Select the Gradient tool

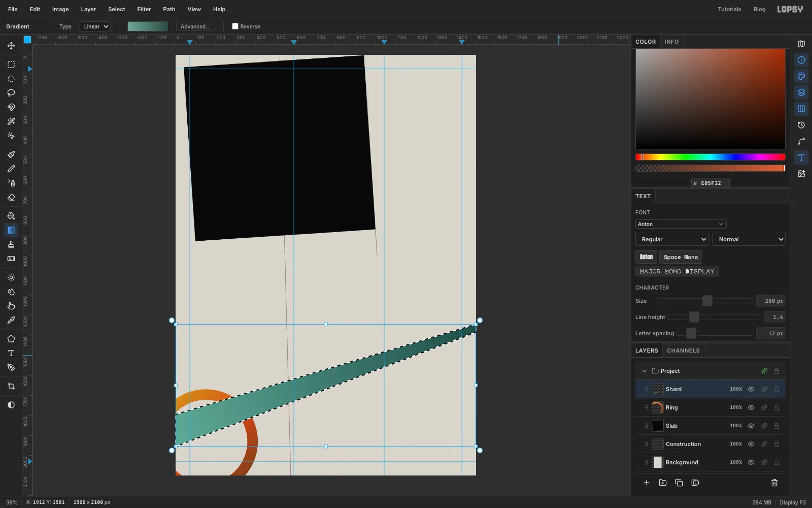11,230
